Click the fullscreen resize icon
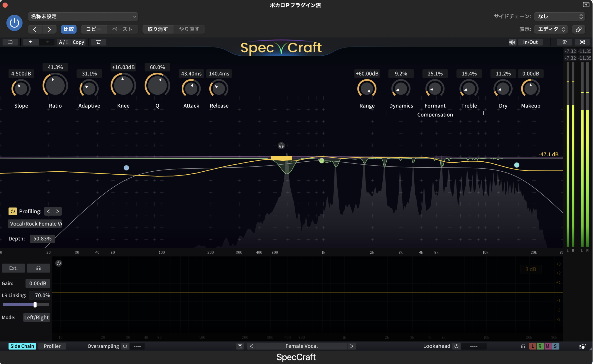The image size is (593, 364). pos(582,42)
